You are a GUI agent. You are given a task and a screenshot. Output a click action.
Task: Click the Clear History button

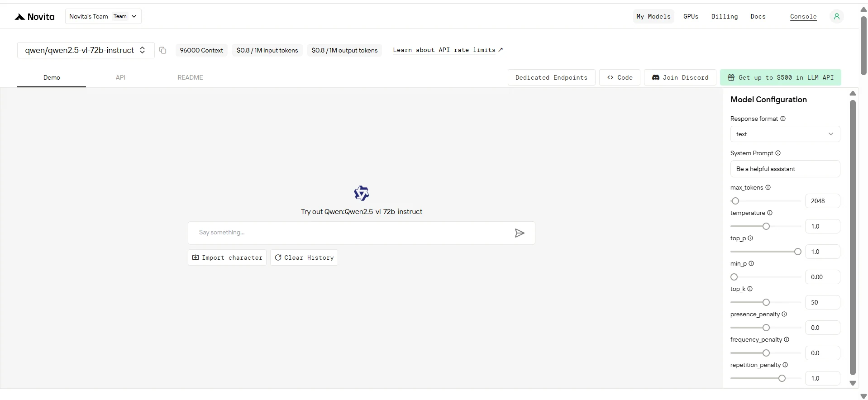304,257
